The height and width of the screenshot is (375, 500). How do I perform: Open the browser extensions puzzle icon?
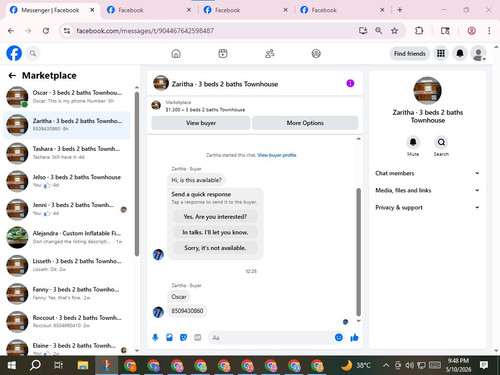pos(419,31)
